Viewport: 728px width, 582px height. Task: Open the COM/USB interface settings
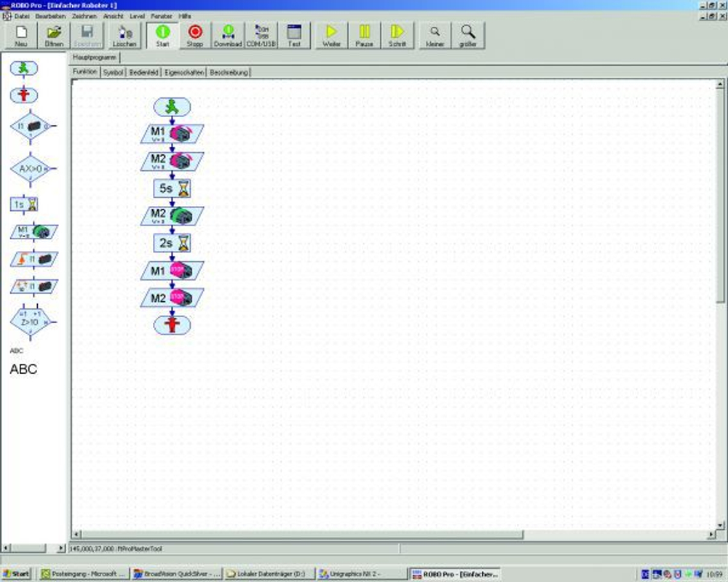(x=261, y=35)
